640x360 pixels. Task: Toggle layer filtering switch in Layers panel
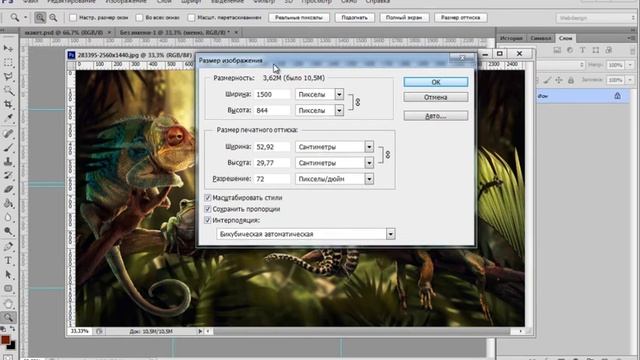[633, 50]
